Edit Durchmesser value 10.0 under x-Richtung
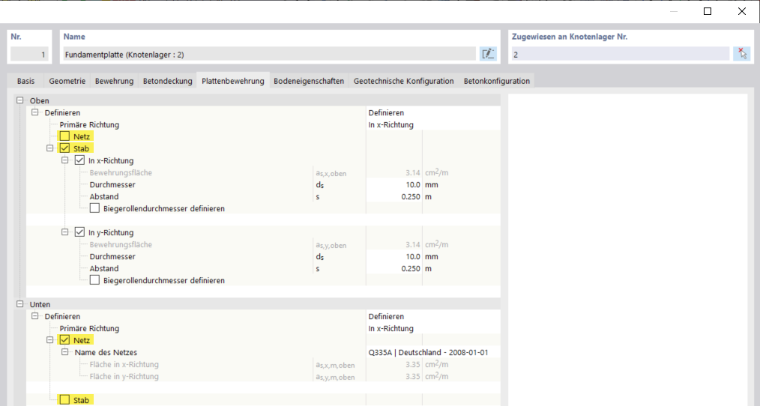 click(394, 185)
